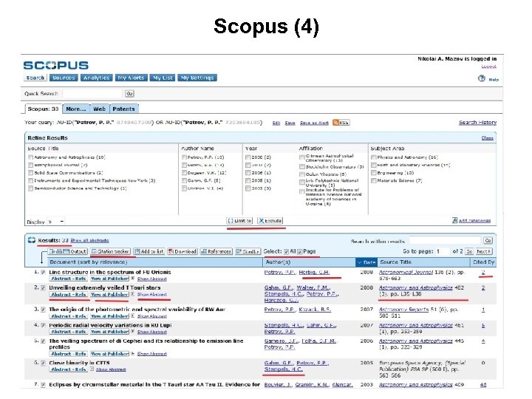The height and width of the screenshot is (399, 532).
Task: Click View at Publisher for Unveiling result
Action: coord(110,295)
